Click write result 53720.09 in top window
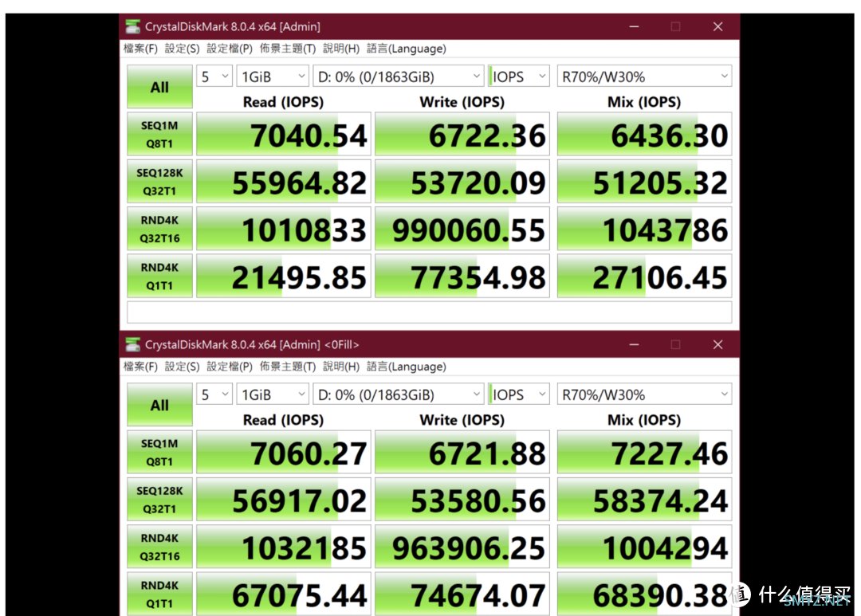This screenshot has height=616, width=861. [462, 181]
